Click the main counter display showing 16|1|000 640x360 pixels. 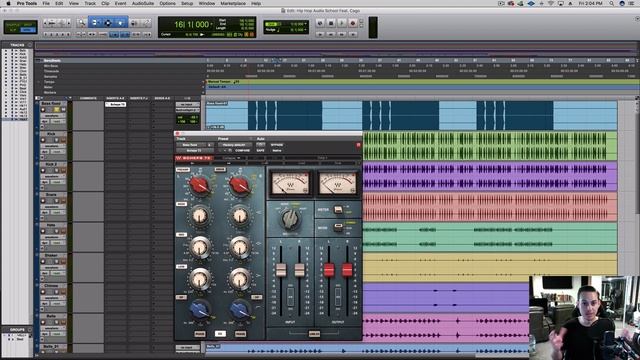191,24
